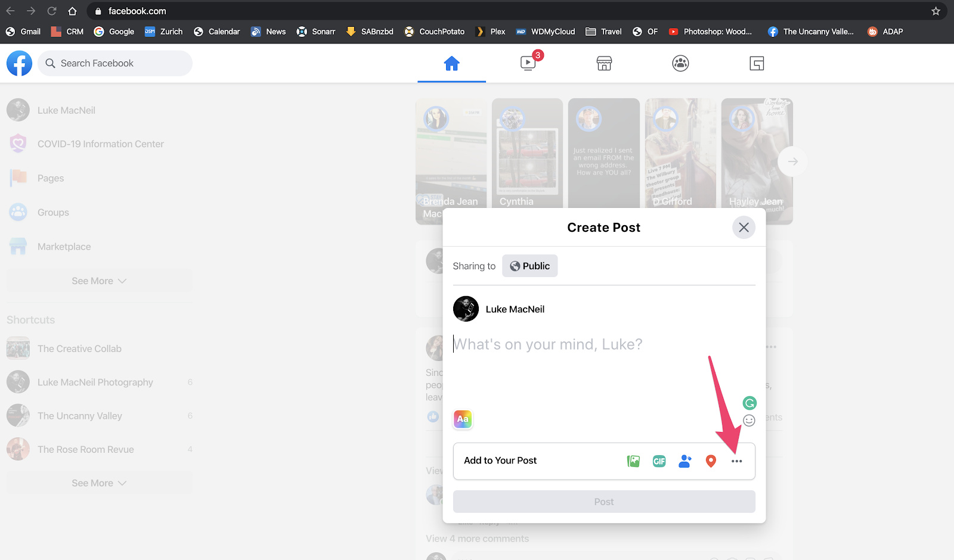Click the Facebook logo
954x560 pixels.
click(19, 63)
